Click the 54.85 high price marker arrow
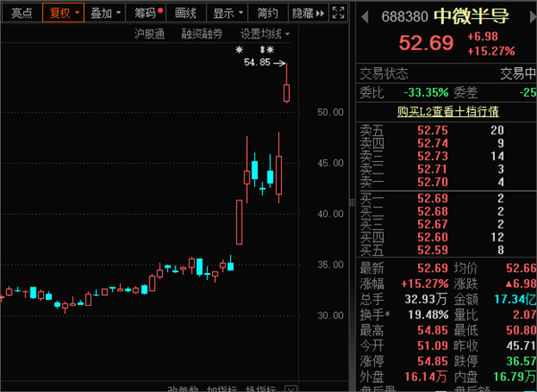The height and width of the screenshot is (392, 537). (x=279, y=64)
